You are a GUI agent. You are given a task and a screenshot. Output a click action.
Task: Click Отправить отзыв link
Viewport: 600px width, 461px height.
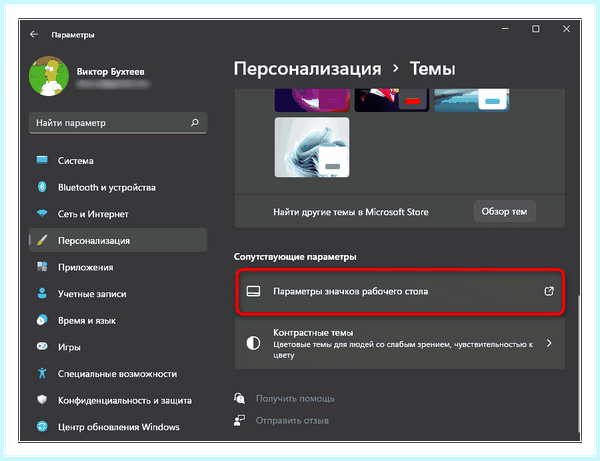pos(292,420)
